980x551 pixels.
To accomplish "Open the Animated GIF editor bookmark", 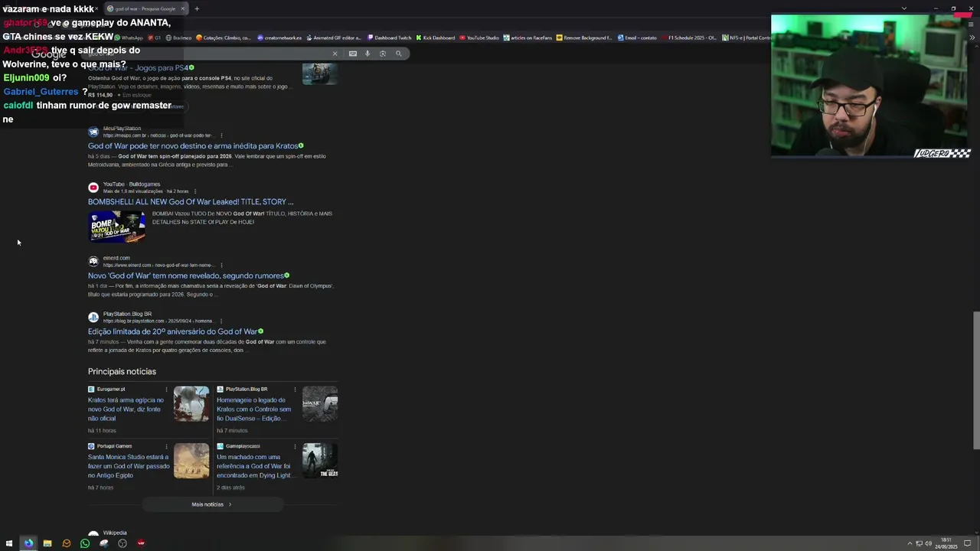I will click(x=333, y=37).
